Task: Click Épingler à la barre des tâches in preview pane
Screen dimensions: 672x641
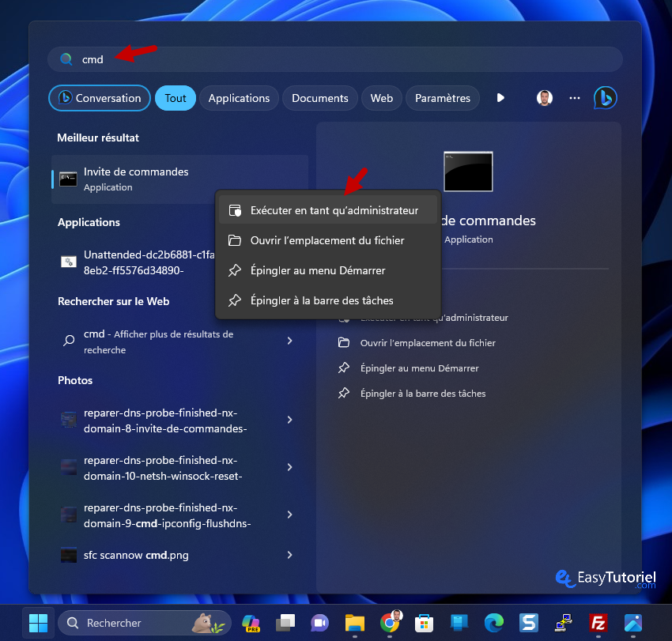Action: pyautogui.click(x=423, y=394)
